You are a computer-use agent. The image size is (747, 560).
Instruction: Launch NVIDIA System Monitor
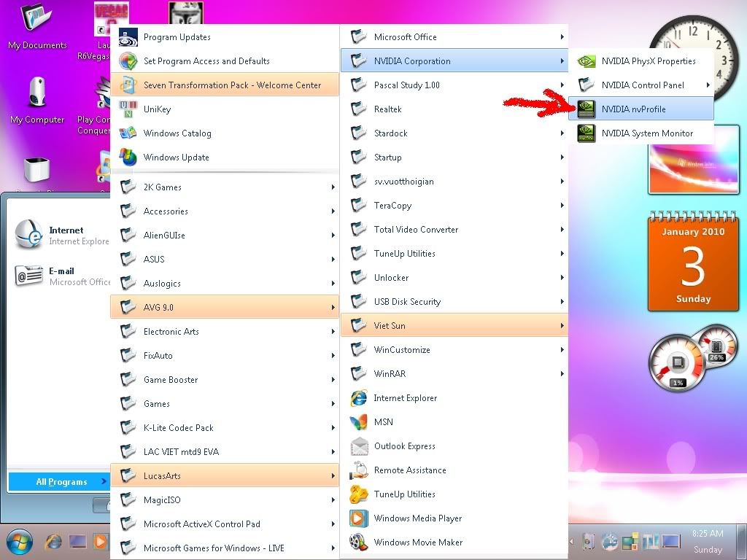(640, 133)
